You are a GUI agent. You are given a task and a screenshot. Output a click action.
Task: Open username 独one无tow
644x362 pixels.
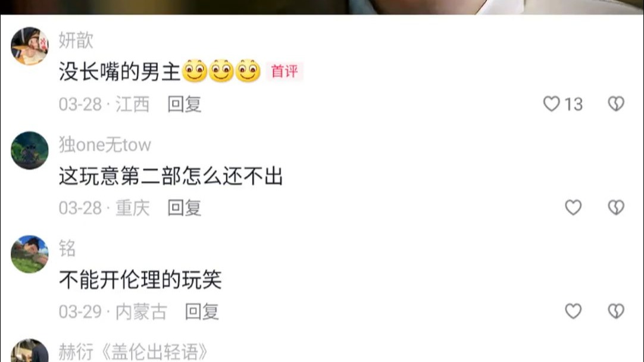click(x=105, y=145)
